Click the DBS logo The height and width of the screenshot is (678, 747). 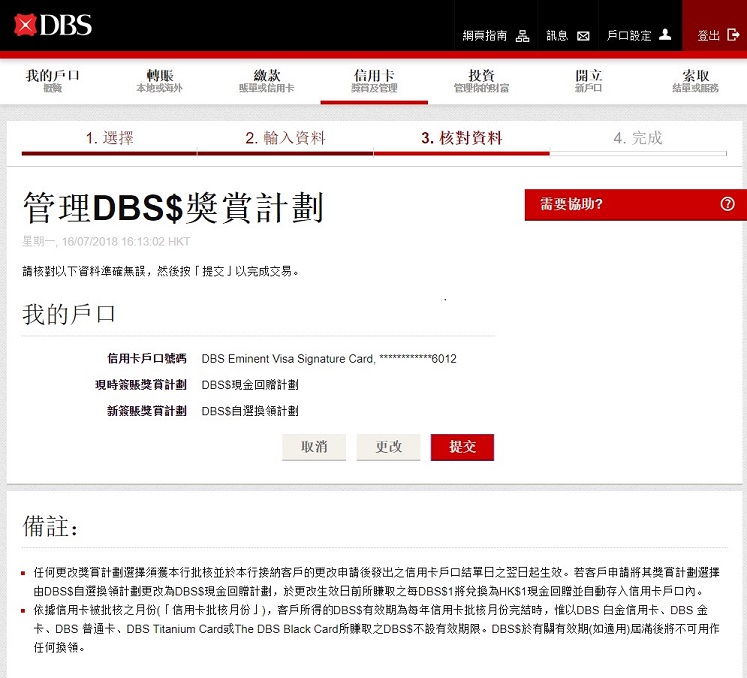tap(53, 24)
